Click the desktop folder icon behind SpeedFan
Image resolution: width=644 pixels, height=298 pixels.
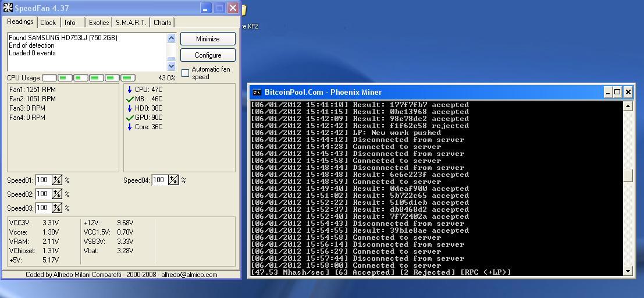tap(244, 10)
